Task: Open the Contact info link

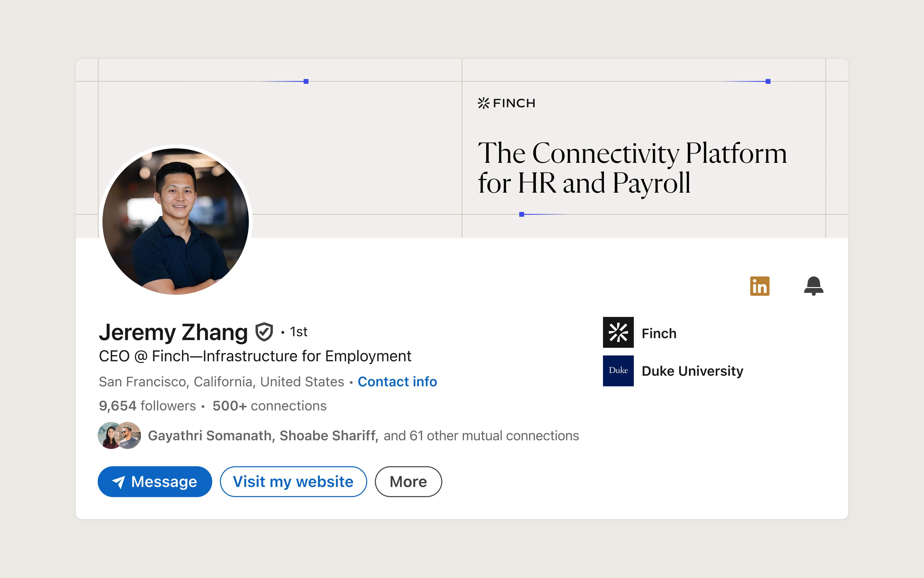Action: pos(397,381)
